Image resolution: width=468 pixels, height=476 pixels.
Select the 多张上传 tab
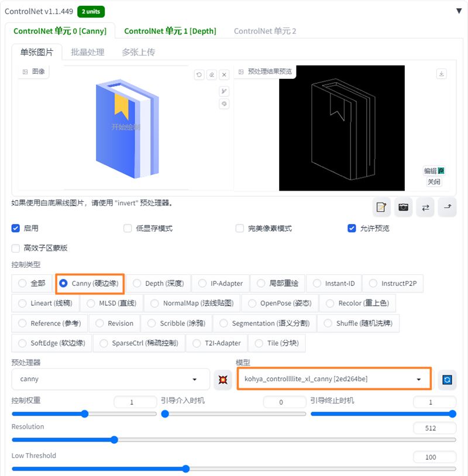138,52
